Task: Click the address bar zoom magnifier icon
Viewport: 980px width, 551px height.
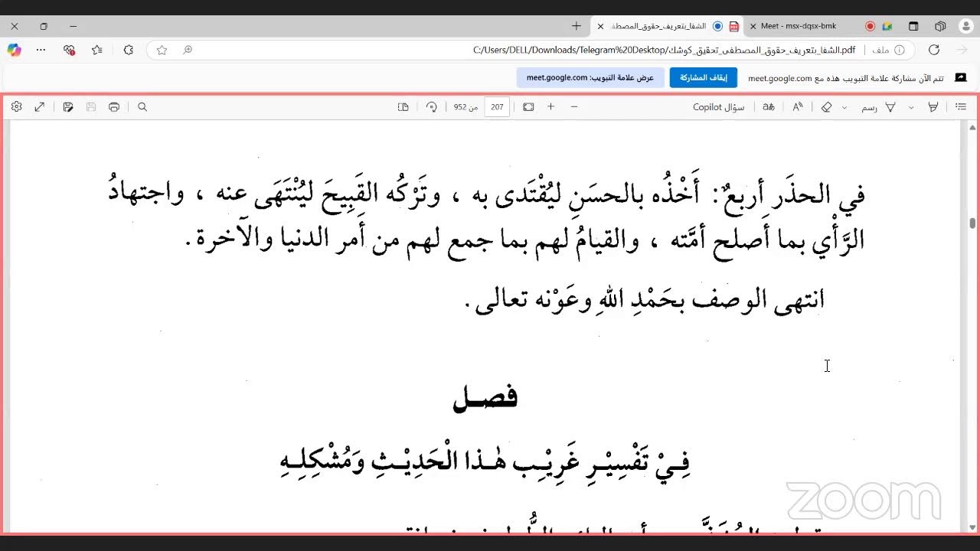Action: click(188, 50)
